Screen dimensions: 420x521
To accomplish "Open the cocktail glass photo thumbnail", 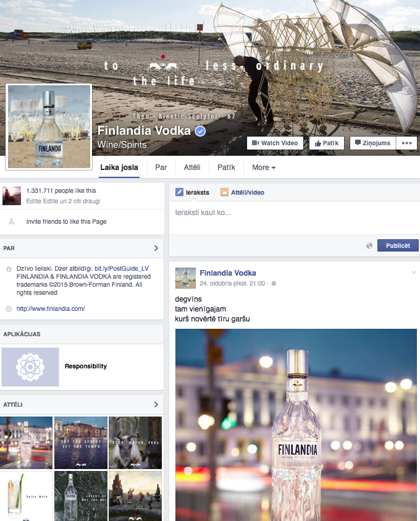I will (26, 496).
